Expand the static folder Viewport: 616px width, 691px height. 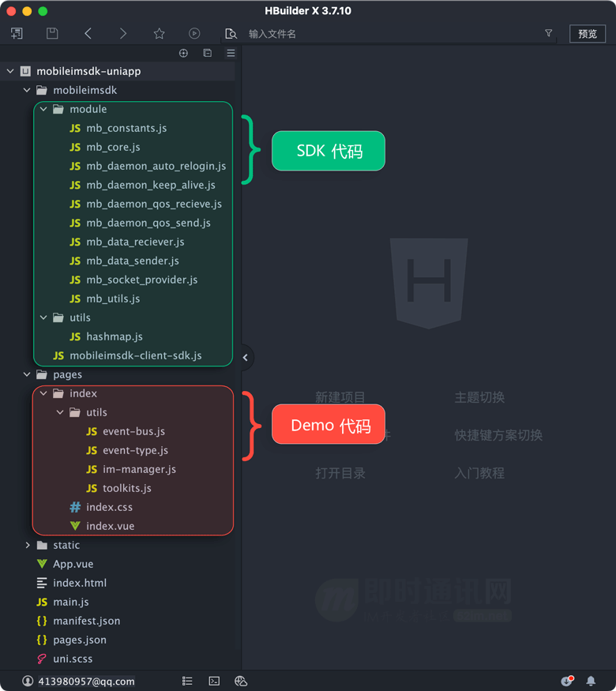28,545
